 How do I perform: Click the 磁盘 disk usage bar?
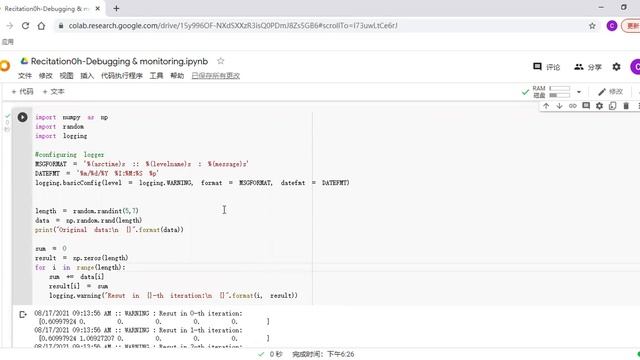click(560, 95)
